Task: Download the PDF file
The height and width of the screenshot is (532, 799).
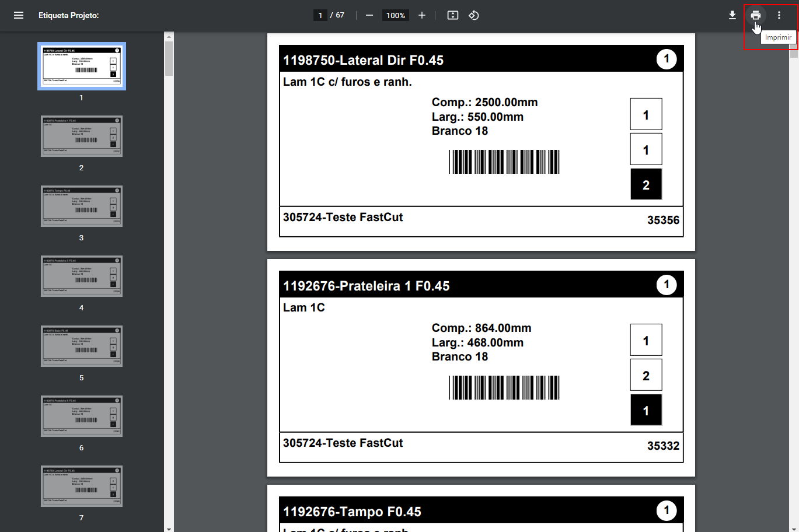Action: (732, 15)
